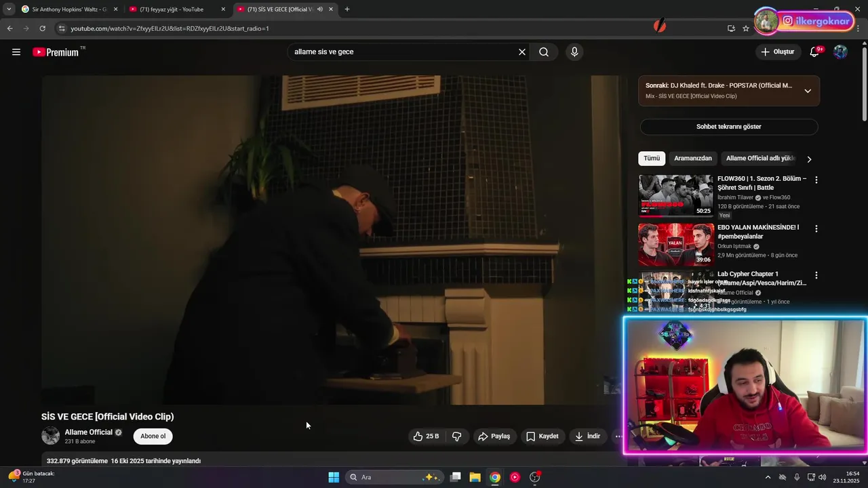Open options for Lab Cypher Chapter 1
Screen dimensions: 868x488
[816, 276]
